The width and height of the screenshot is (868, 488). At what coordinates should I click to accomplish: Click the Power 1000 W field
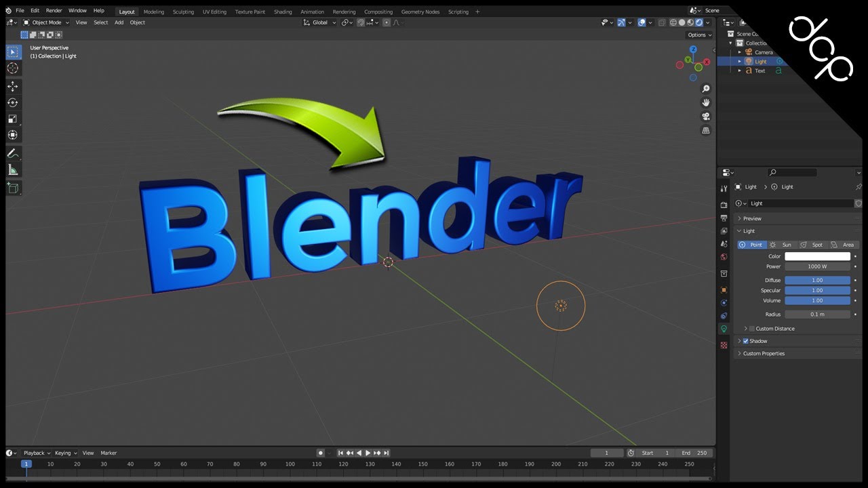tap(817, 266)
